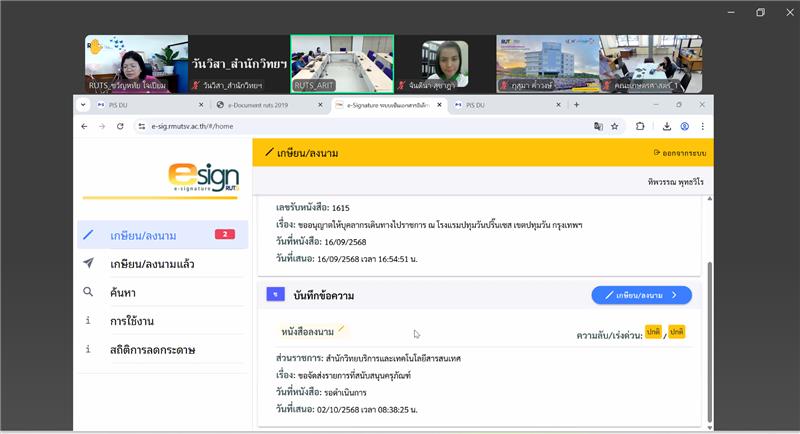The image size is (800, 434).
Task: Click the paper-plane icon for เกษียน/ลงนามแล้ว
Action: coord(89,264)
